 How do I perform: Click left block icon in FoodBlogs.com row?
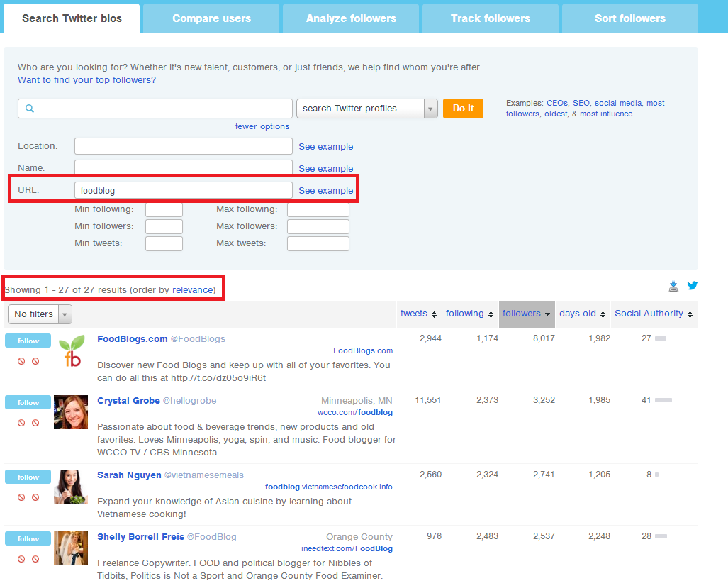(x=21, y=361)
